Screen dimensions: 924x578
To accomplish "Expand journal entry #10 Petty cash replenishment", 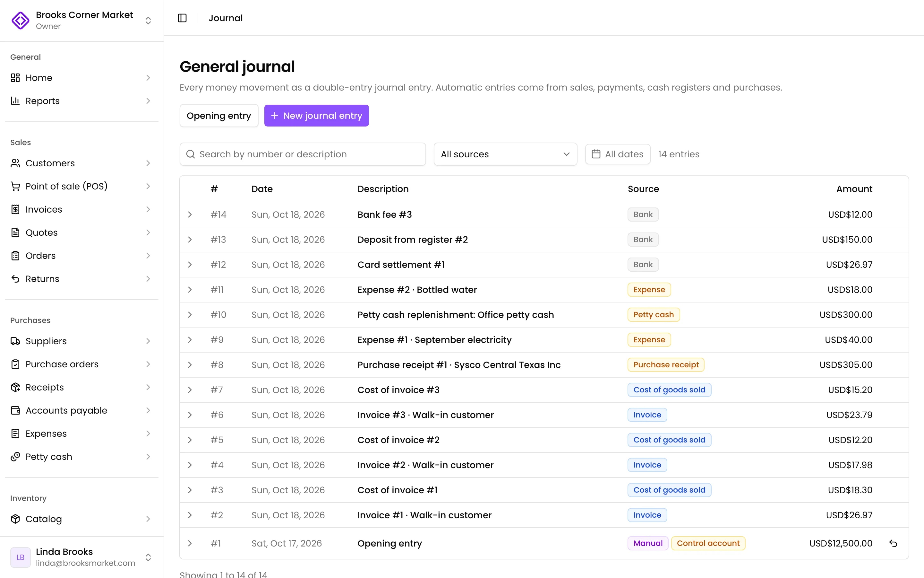I will point(190,315).
